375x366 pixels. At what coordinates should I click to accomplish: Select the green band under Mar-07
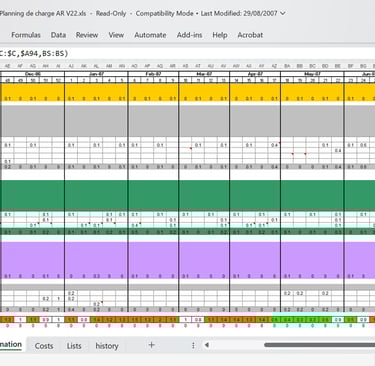204,195
